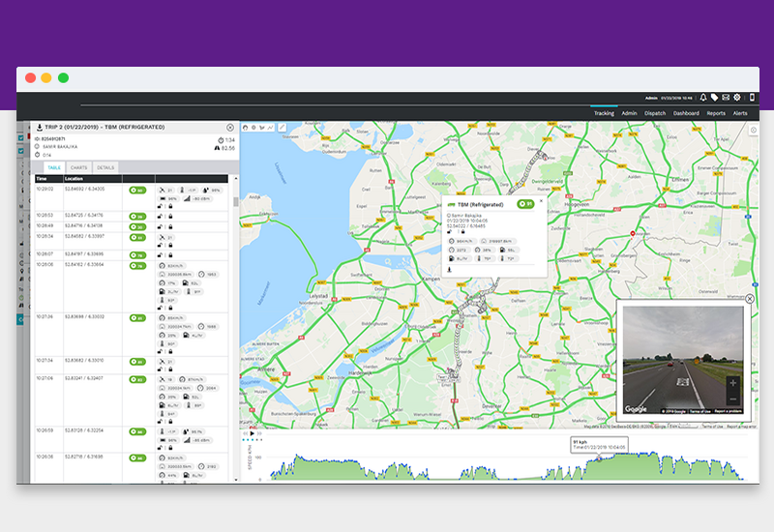Close the TBM (Refrigerated) map popup
Image resolution: width=774 pixels, height=532 pixels.
point(541,201)
